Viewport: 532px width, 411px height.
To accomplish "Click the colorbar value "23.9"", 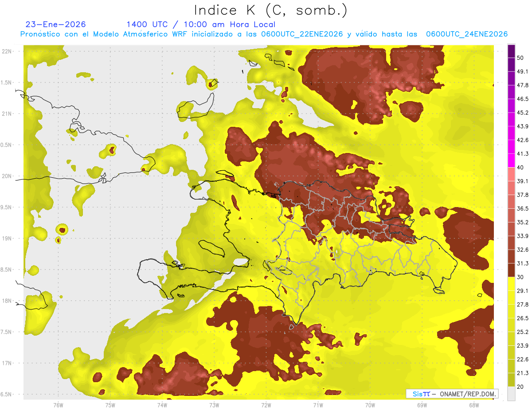I will point(522,346).
